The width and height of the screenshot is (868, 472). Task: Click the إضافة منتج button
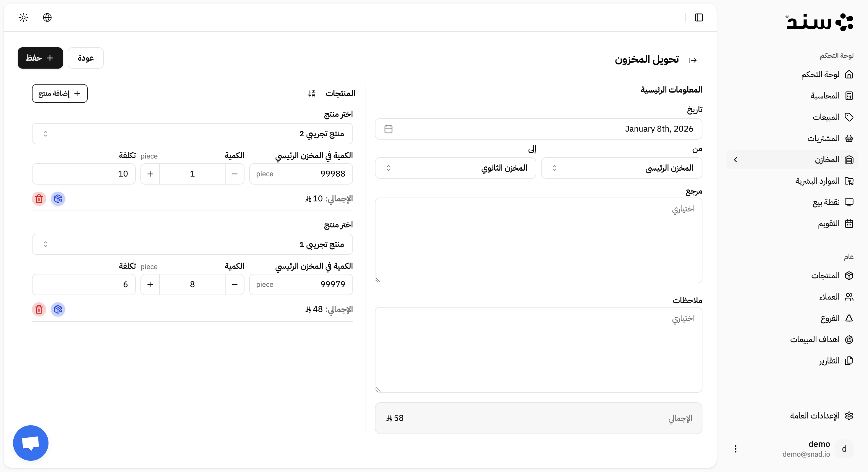click(60, 93)
